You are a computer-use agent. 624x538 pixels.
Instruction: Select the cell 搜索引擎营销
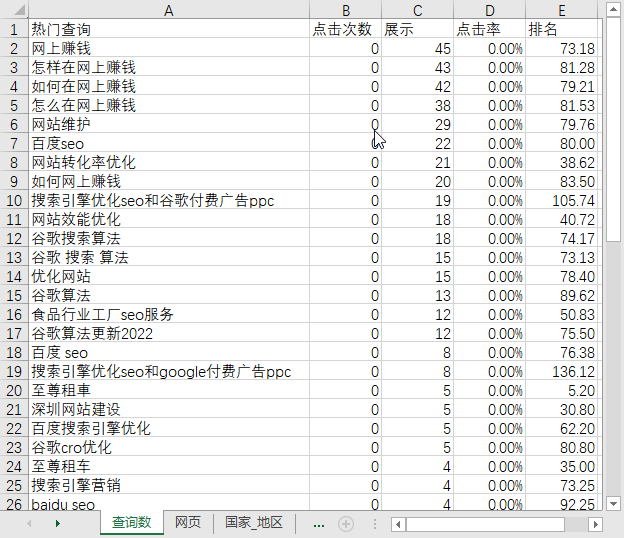[x=169, y=485]
